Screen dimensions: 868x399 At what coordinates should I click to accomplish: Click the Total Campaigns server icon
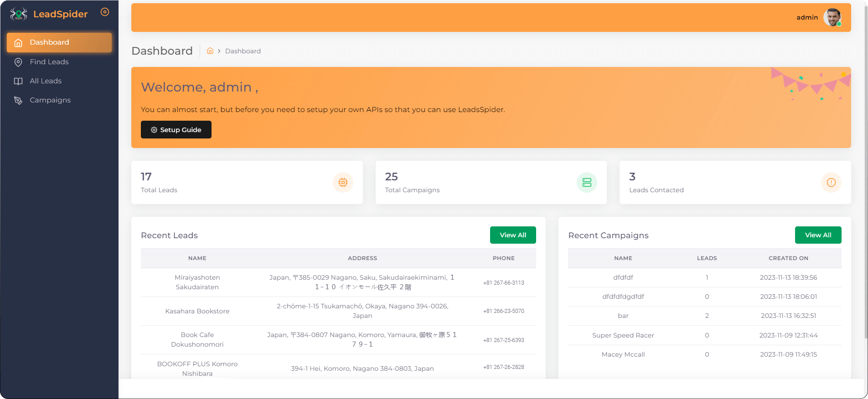587,183
